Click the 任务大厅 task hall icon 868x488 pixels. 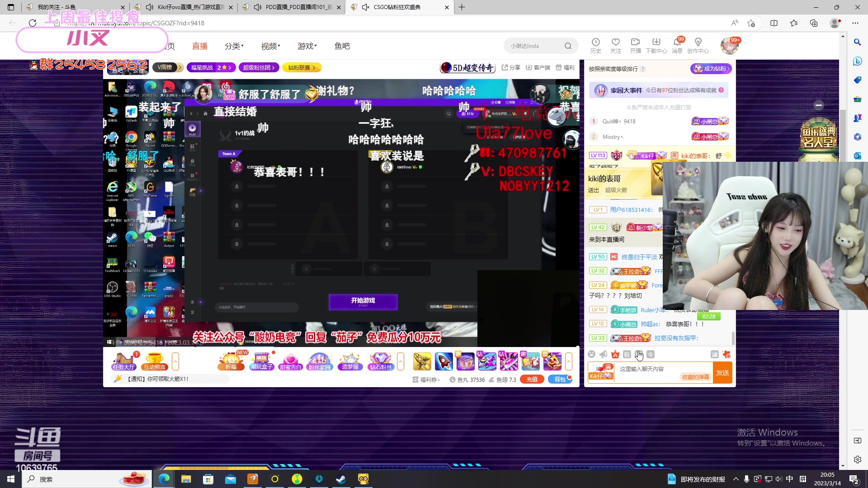click(124, 361)
